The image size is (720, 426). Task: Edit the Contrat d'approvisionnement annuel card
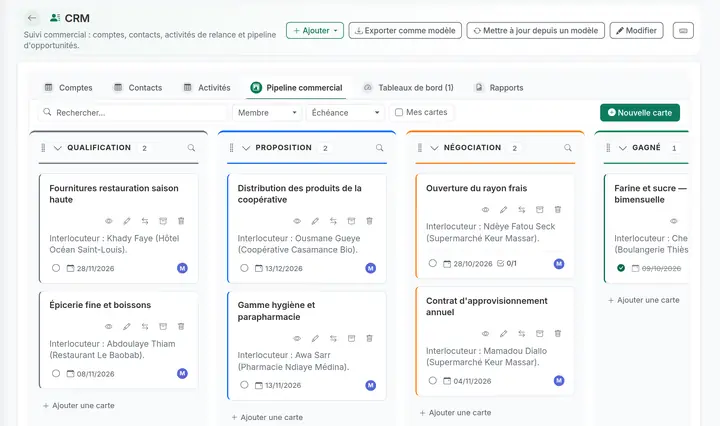coord(503,334)
